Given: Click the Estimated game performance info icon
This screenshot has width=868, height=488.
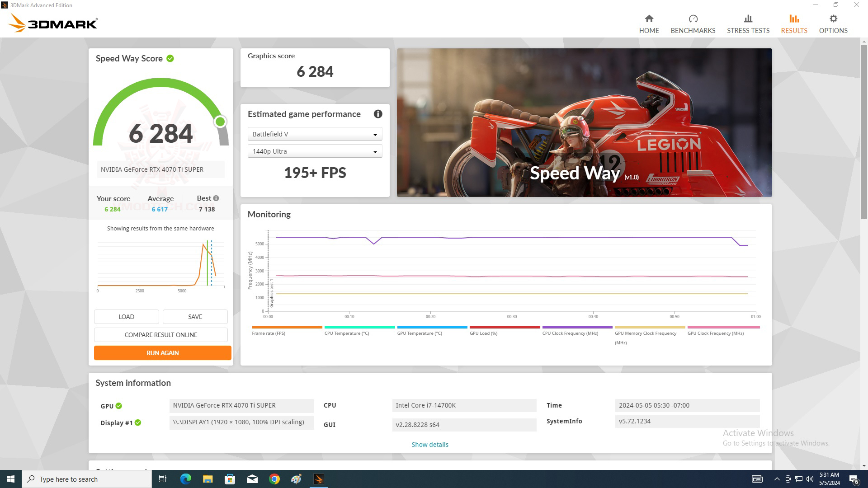Looking at the screenshot, I should (378, 114).
